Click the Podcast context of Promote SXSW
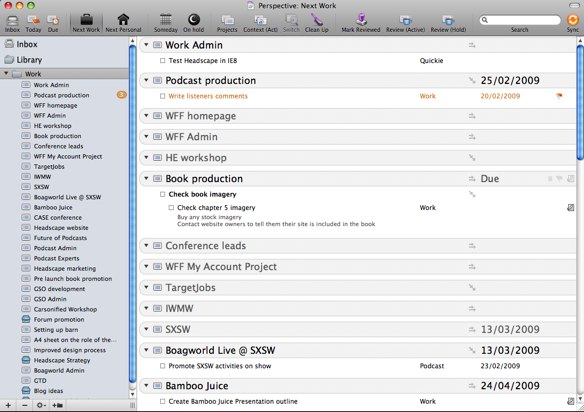 (432, 366)
